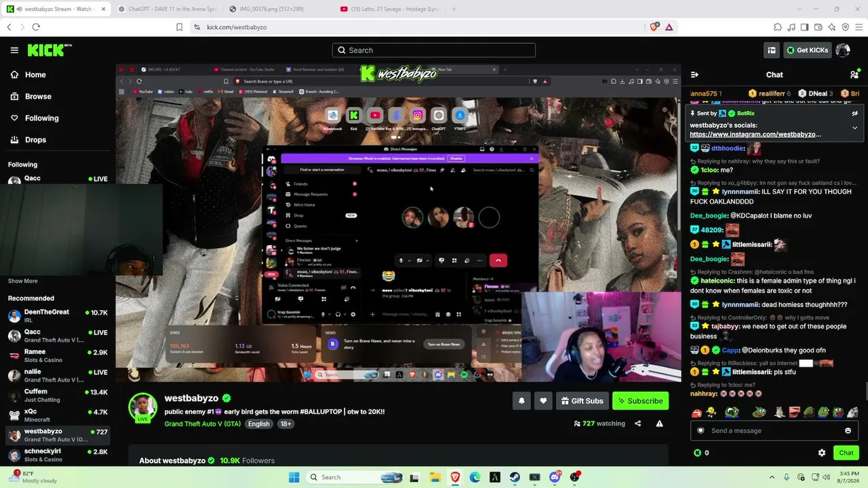The height and width of the screenshot is (488, 868).
Task: Open Brave Shields icon
Action: [x=654, y=27]
